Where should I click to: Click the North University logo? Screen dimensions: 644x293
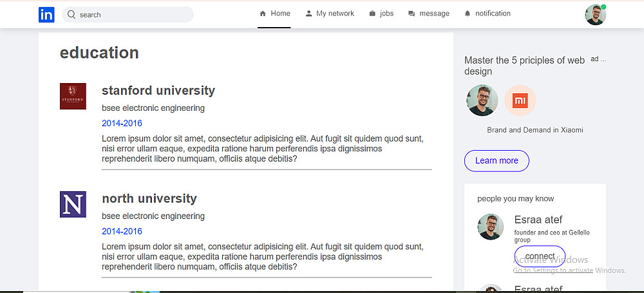point(73,204)
